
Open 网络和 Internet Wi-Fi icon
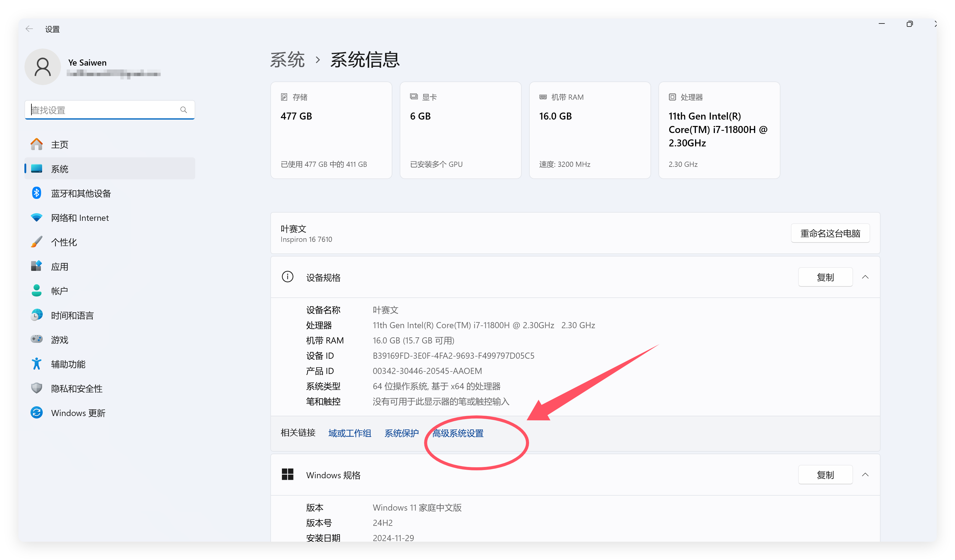pyautogui.click(x=37, y=217)
